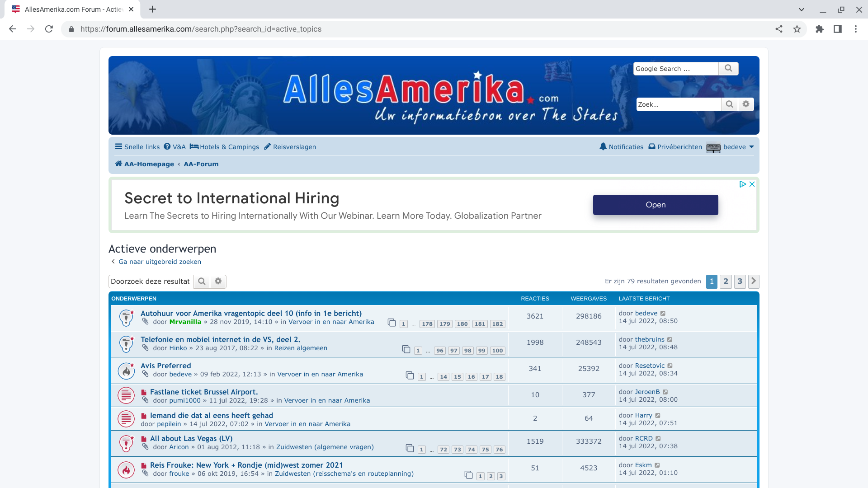Bookmark this page with star icon
The width and height of the screenshot is (868, 488).
(x=797, y=29)
